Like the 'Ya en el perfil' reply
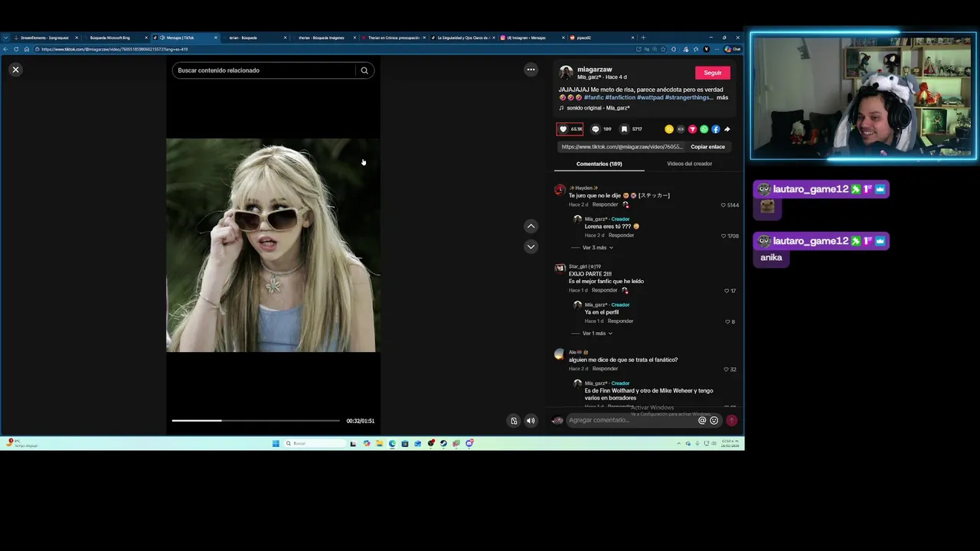Screen dimensions: 980x551 (727, 321)
